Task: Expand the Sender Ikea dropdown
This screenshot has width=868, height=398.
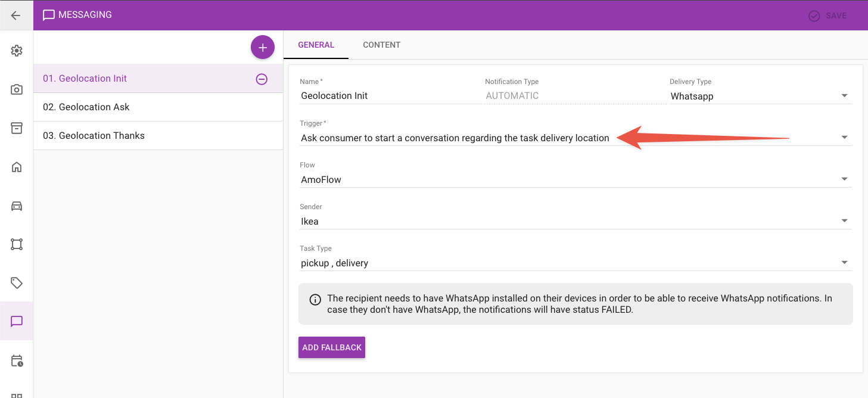Action: [x=575, y=221]
